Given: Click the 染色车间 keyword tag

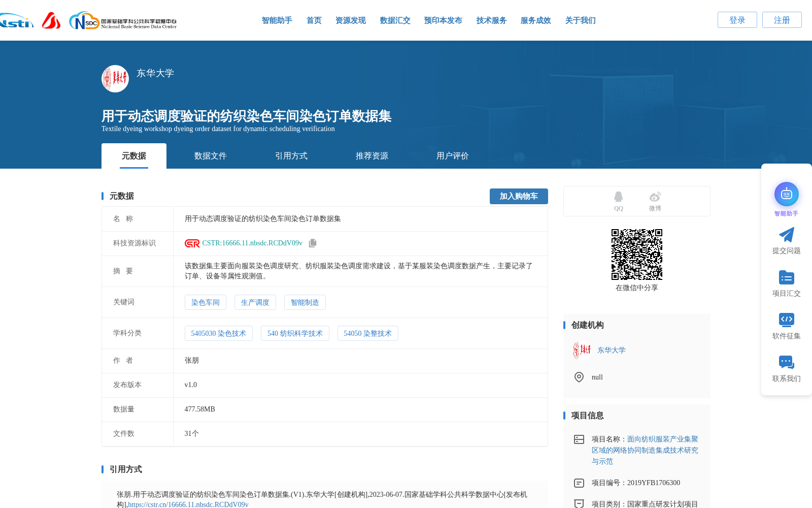Looking at the screenshot, I should [206, 302].
